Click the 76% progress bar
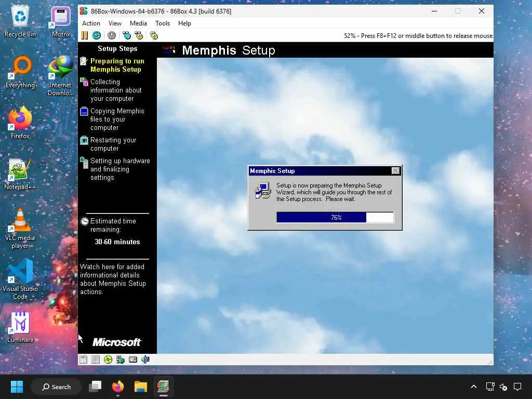This screenshot has height=399, width=532. pos(335,218)
